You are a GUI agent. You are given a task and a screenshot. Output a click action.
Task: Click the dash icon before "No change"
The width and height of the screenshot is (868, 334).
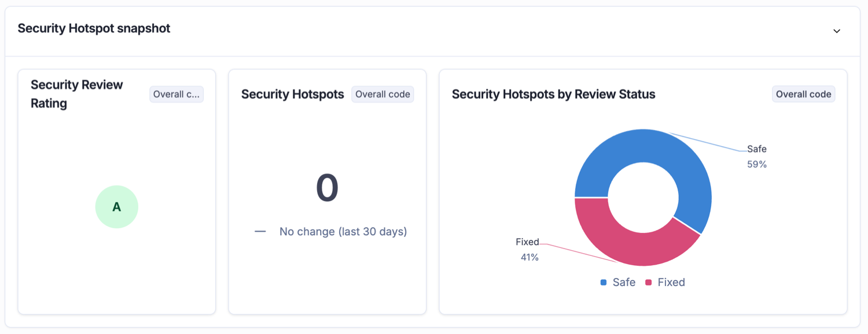pos(259,231)
